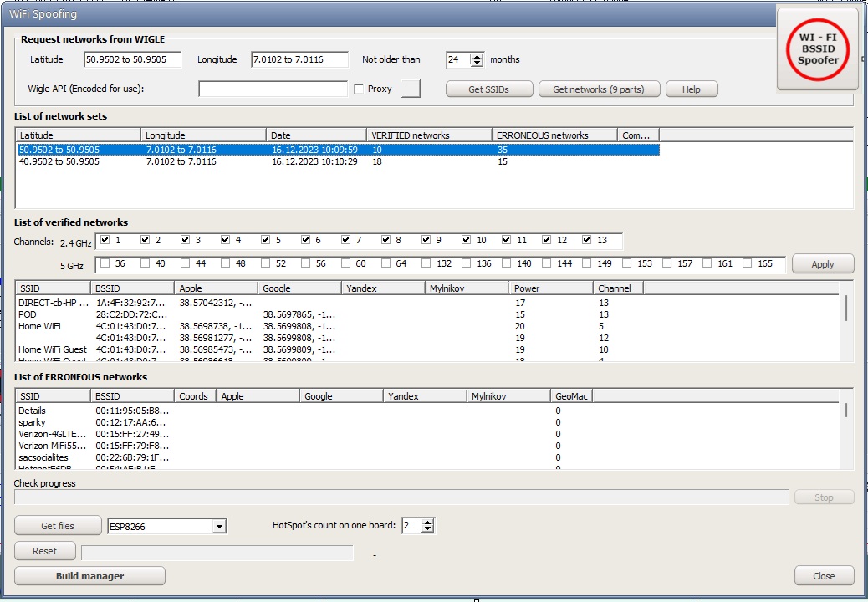Click the Get SSIDs button
Viewport: 868px width, 602px height.
(488, 89)
